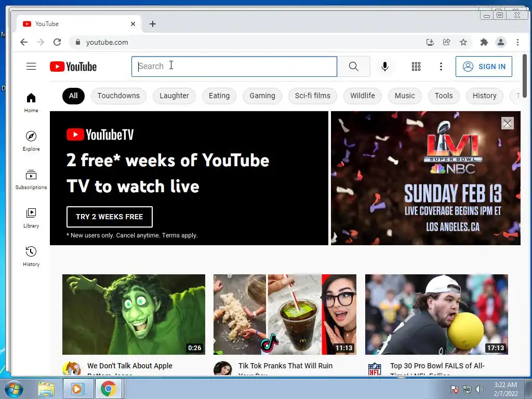
Task: Open Explore from the sidebar
Action: (x=31, y=141)
